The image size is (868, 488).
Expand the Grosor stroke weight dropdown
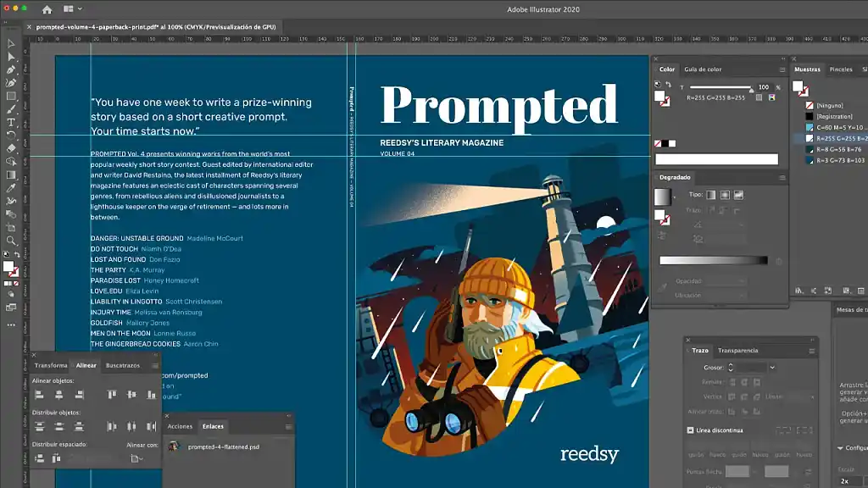[x=772, y=366]
